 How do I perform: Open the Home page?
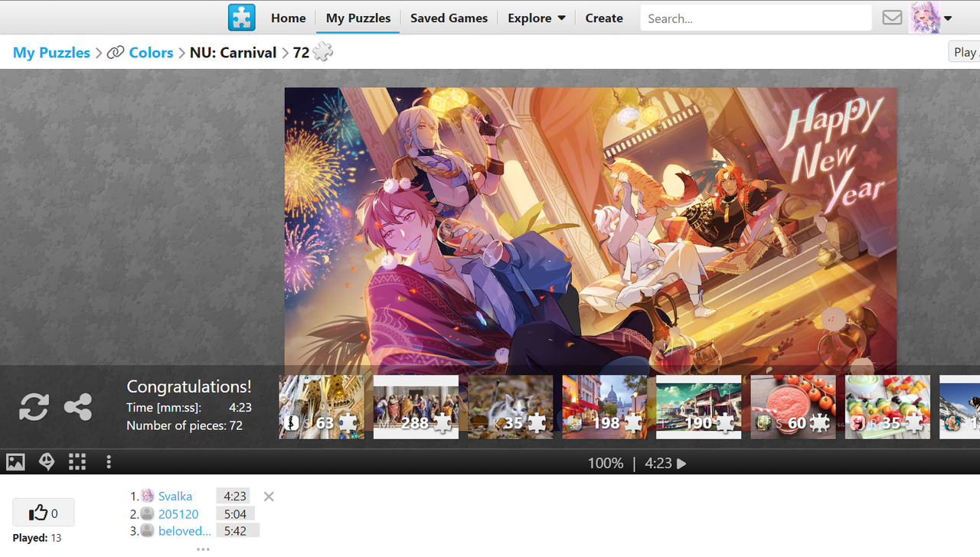[288, 18]
